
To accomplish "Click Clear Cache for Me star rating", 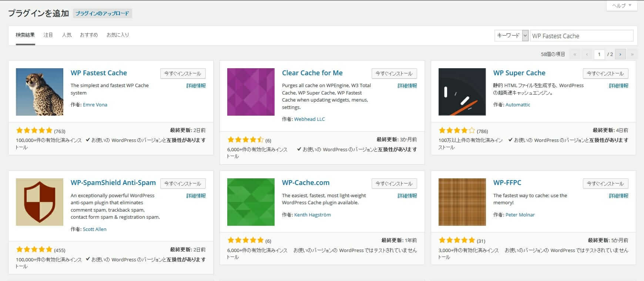I will [246, 140].
